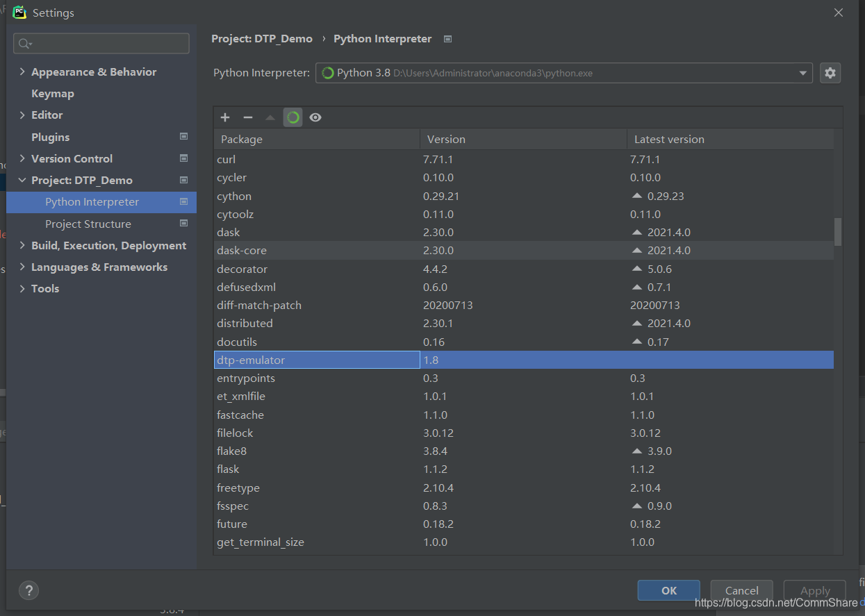The width and height of the screenshot is (865, 616).
Task: Select the future package row
Action: (x=524, y=524)
